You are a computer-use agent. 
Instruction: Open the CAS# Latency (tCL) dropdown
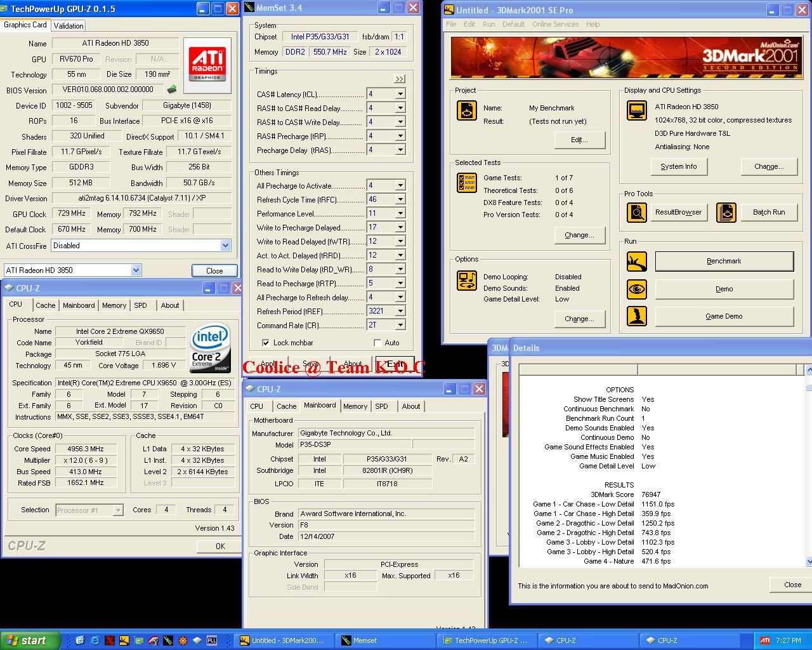pos(400,94)
